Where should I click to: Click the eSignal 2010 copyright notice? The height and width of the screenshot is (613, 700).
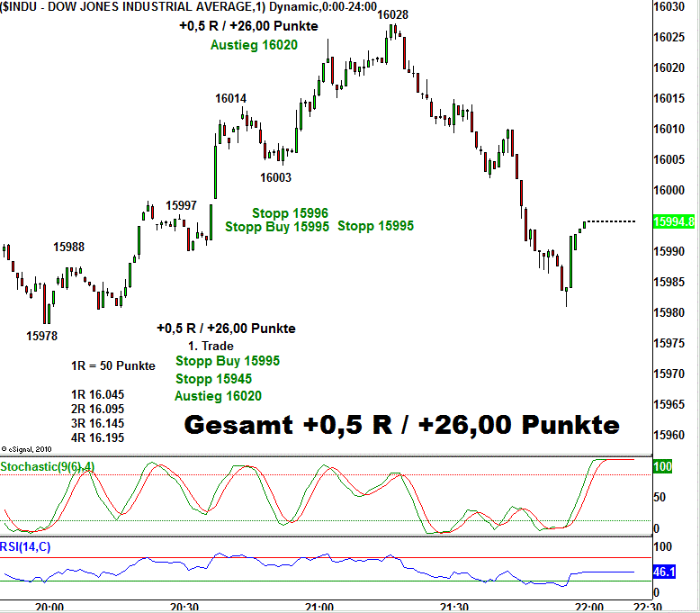point(29,448)
